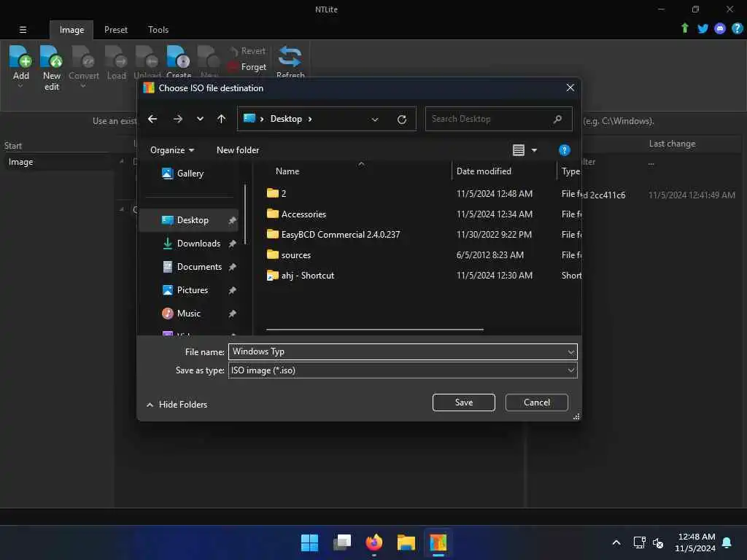
Task: Show hidden system tray icons
Action: click(616, 542)
